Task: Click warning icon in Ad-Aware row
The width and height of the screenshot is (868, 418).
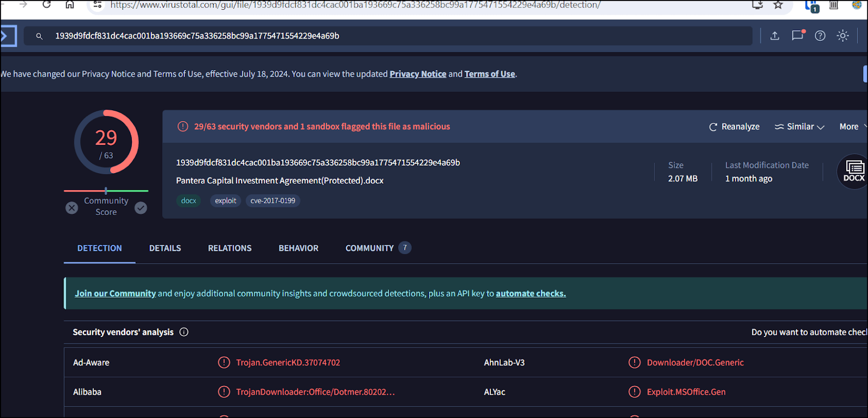Action: [224, 363]
